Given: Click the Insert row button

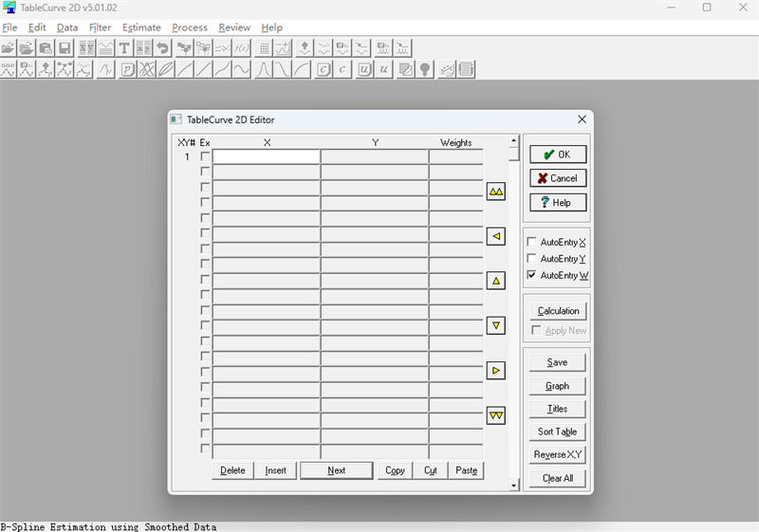Looking at the screenshot, I should coord(275,470).
